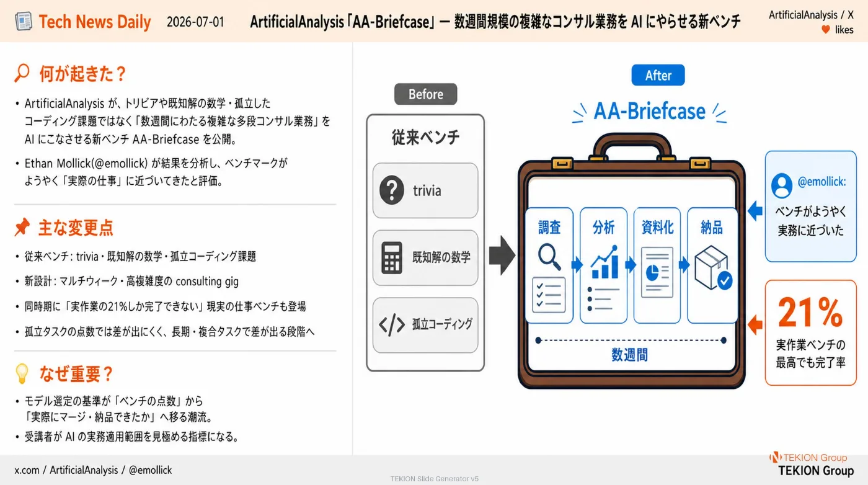868x485 pixels.
Task: Click the heart likes icon
Action: [x=825, y=30]
